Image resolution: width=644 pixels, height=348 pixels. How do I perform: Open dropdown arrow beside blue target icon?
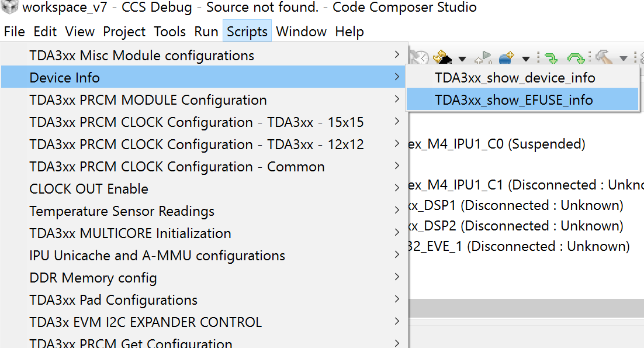(525, 58)
